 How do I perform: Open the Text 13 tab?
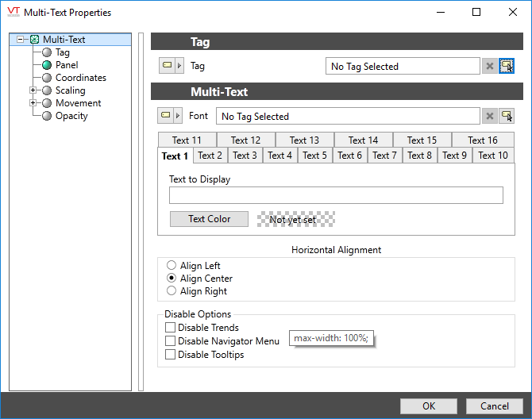pyautogui.click(x=304, y=140)
